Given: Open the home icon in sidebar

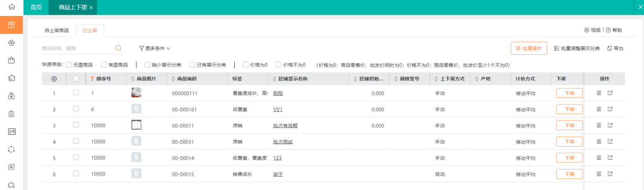Looking at the screenshot, I should click(11, 7).
